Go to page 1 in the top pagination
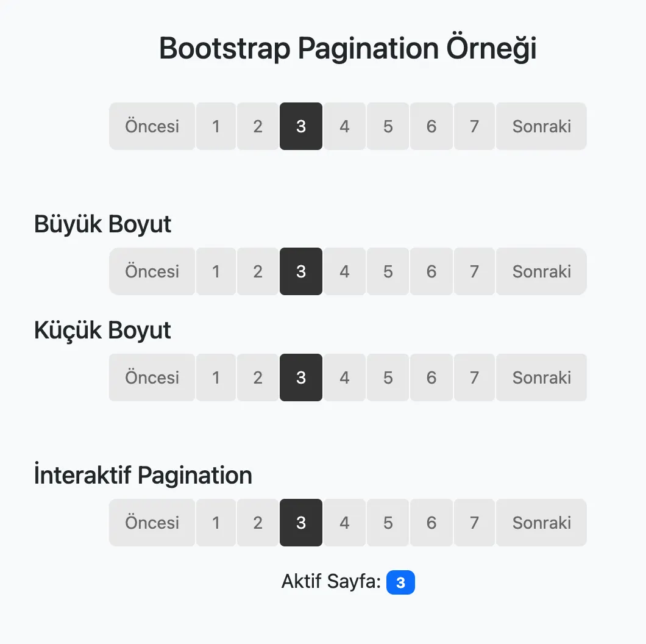This screenshot has width=646, height=644. click(x=216, y=126)
